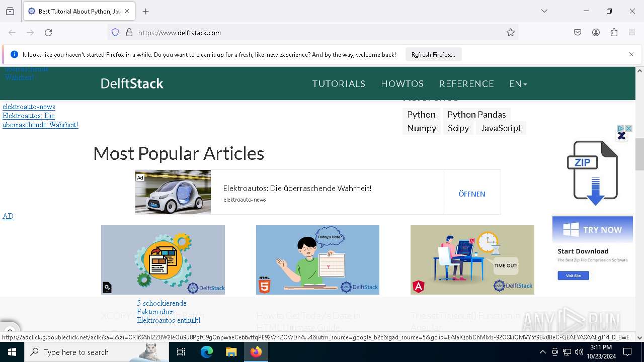Click the ÖFFNEN ad button
Viewport: 644px width, 362px height.
(472, 194)
